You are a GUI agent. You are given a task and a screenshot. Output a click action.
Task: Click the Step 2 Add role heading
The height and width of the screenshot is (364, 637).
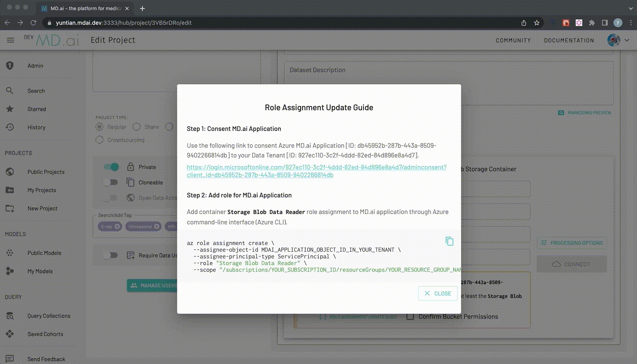coord(239,195)
